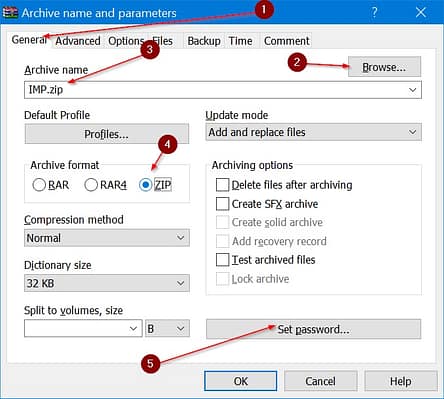Open the Comment tab
The height and width of the screenshot is (399, 444).
click(287, 41)
